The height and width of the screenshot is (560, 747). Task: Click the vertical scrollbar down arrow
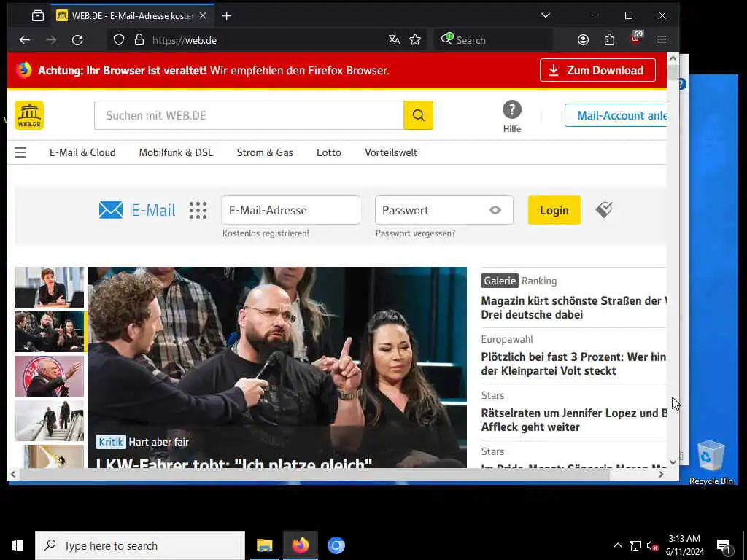(x=673, y=462)
